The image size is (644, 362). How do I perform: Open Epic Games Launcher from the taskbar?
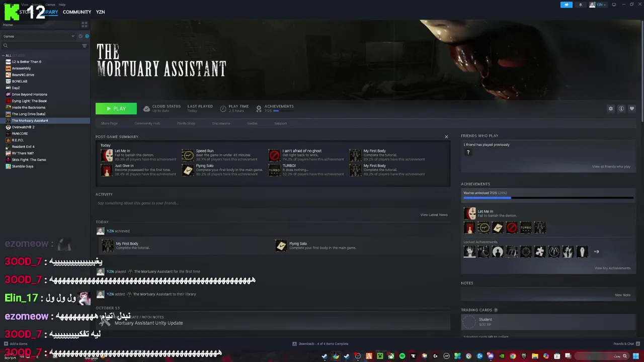point(524,356)
